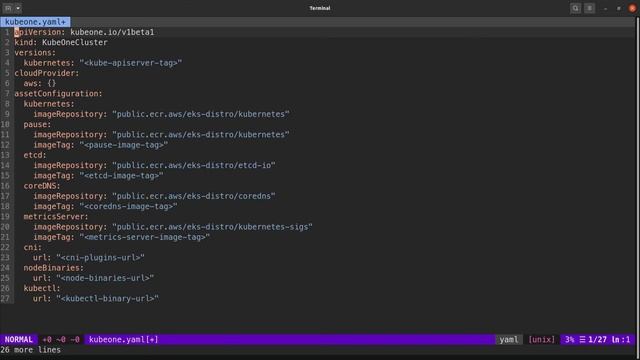Click the "26 more lines" message
The image size is (640, 360).
(31, 350)
